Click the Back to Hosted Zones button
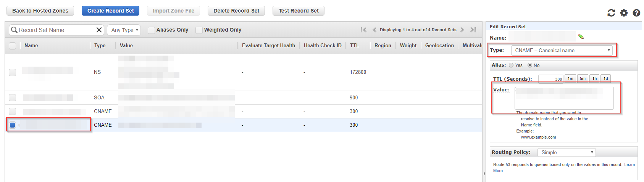Image resolution: width=644 pixels, height=182 pixels. point(40,11)
